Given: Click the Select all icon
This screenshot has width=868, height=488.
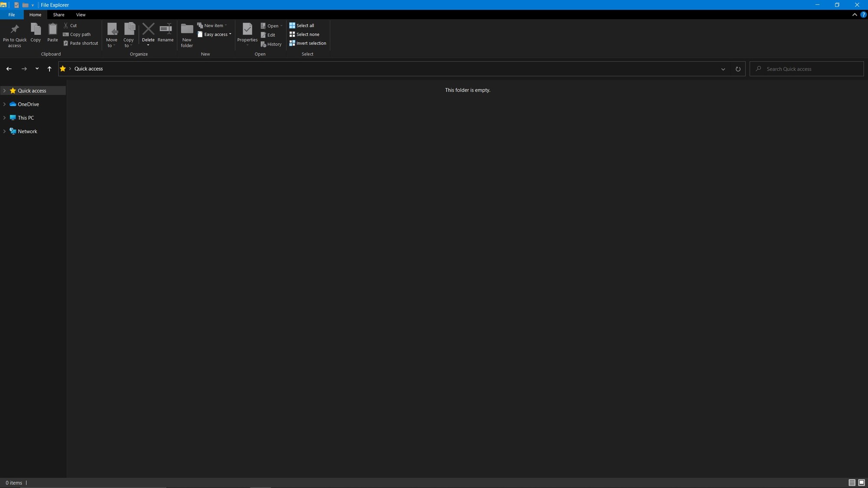Looking at the screenshot, I should [x=292, y=26].
